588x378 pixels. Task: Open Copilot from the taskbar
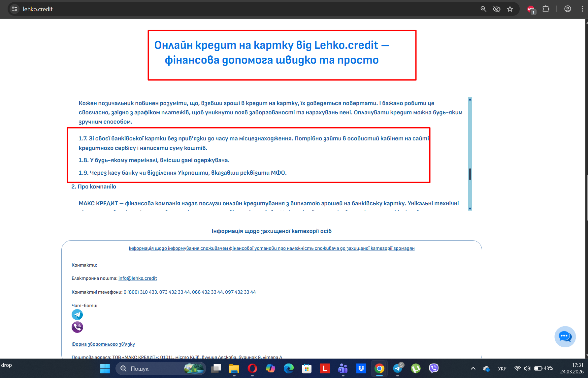(x=271, y=368)
